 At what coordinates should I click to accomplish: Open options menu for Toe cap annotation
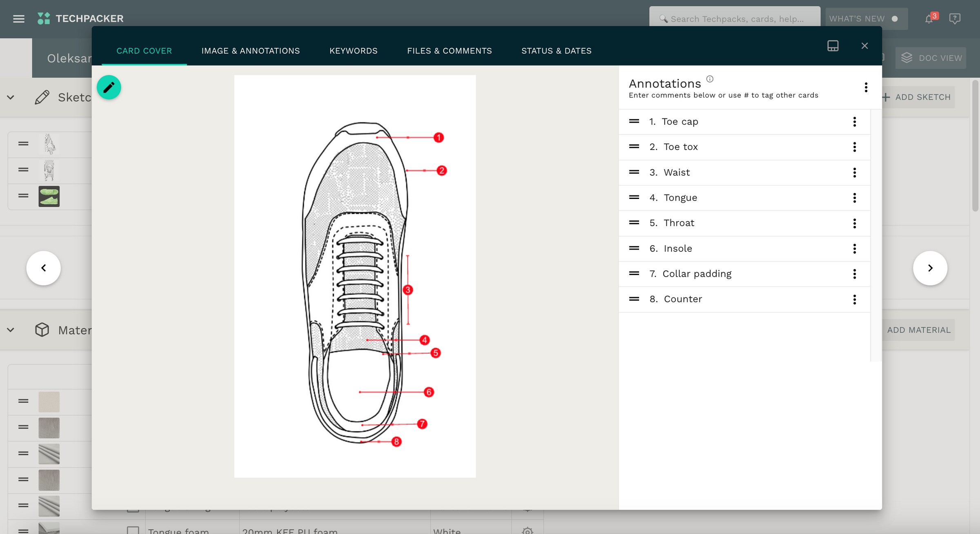tap(854, 121)
